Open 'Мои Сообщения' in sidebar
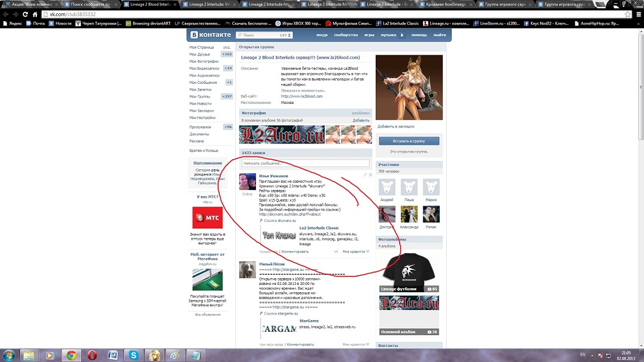This screenshot has width=644, height=362. 203,83
